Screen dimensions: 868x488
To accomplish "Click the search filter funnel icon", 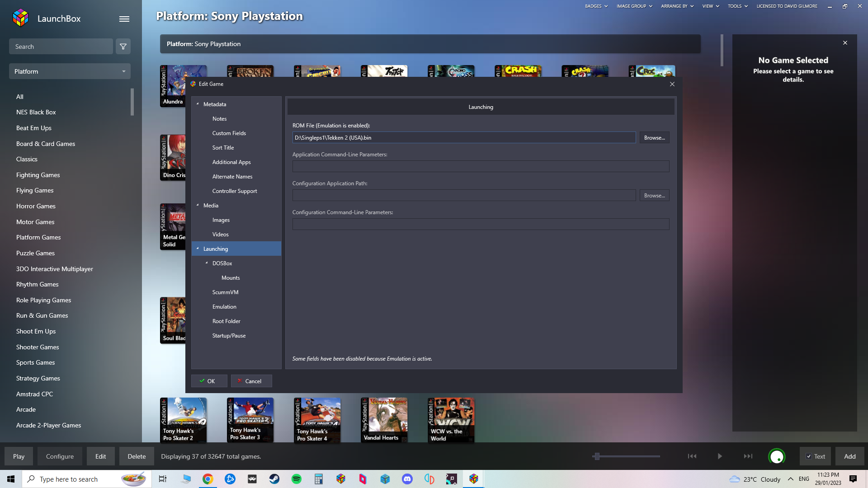I will tap(123, 47).
